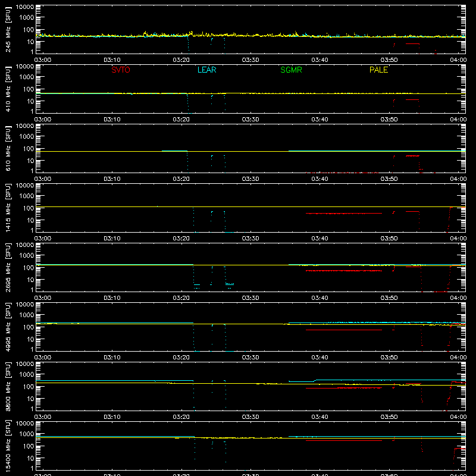Click the 03:30 tick below the 245 MHz panel
The width and height of the screenshot is (476, 476).
click(250, 60)
